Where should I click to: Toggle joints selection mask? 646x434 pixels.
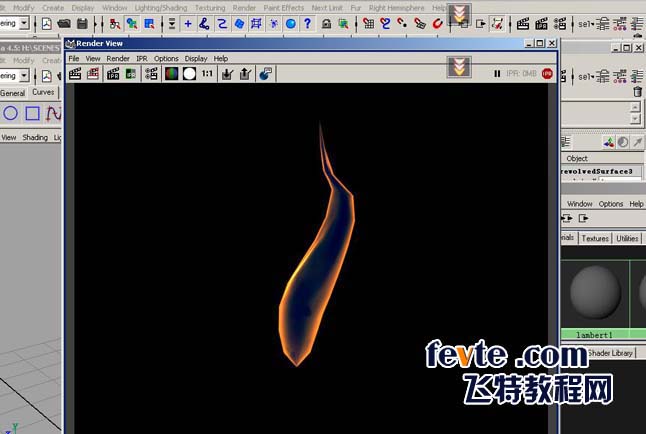point(204,24)
